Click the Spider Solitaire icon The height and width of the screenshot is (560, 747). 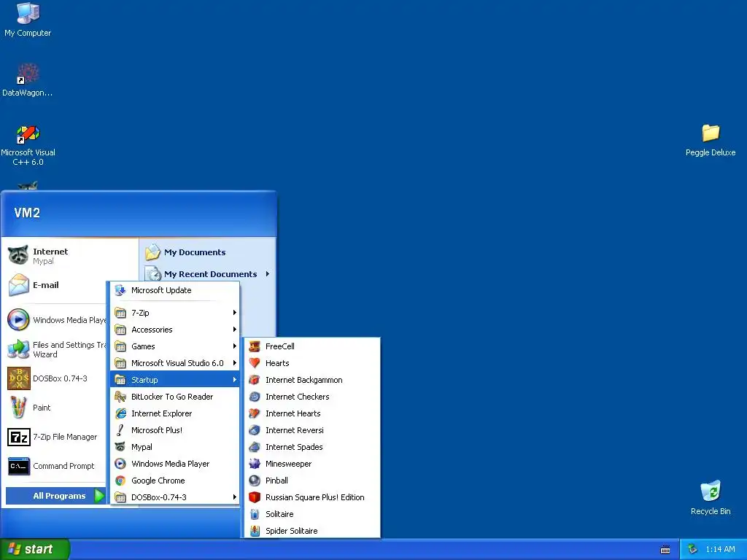(x=255, y=531)
